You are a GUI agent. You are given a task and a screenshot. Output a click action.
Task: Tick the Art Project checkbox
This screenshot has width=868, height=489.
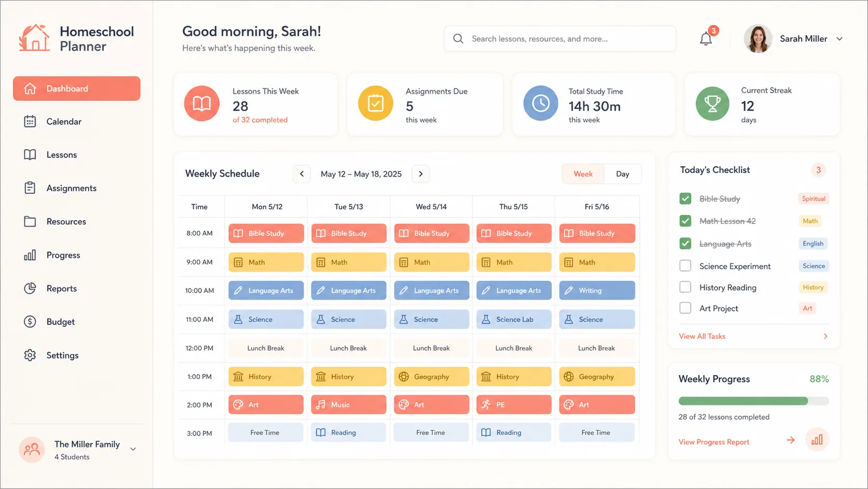[x=685, y=308]
